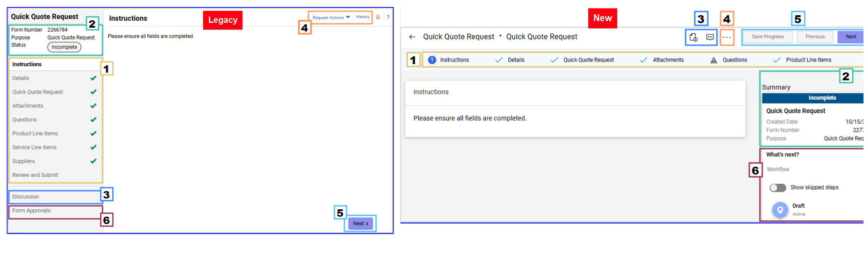Viewport: 868px width, 260px height.
Task: Click Legacy text 'Please ensure all fields are completed.'
Action: pyautogui.click(x=151, y=36)
